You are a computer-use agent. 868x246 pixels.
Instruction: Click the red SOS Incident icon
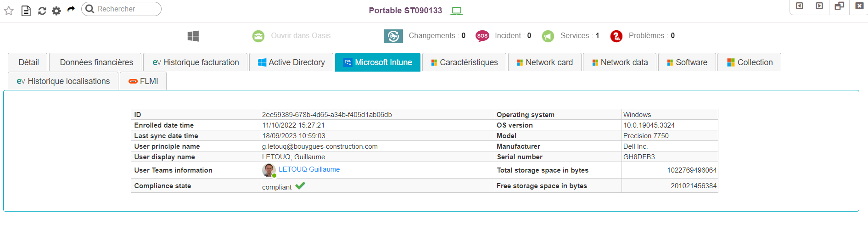[482, 36]
